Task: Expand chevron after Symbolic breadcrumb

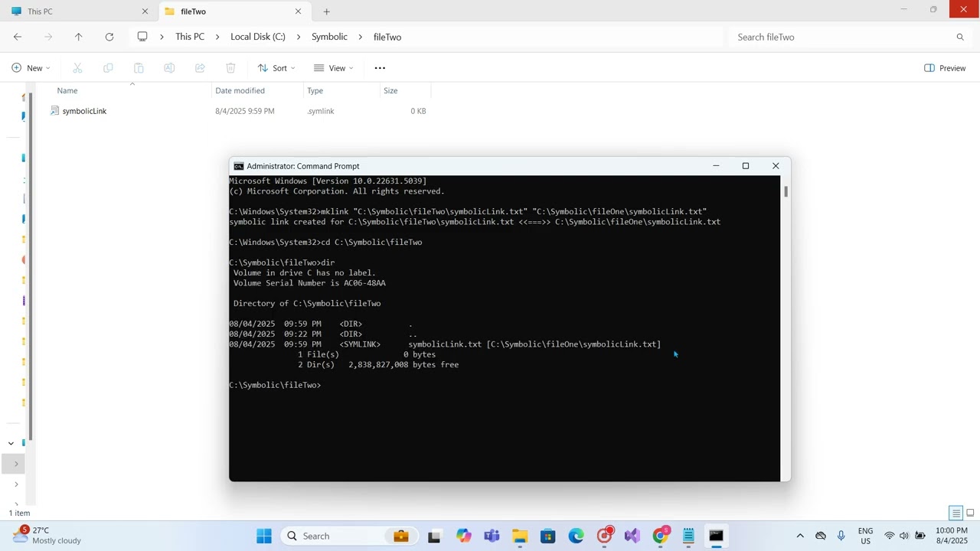Action: point(361,37)
